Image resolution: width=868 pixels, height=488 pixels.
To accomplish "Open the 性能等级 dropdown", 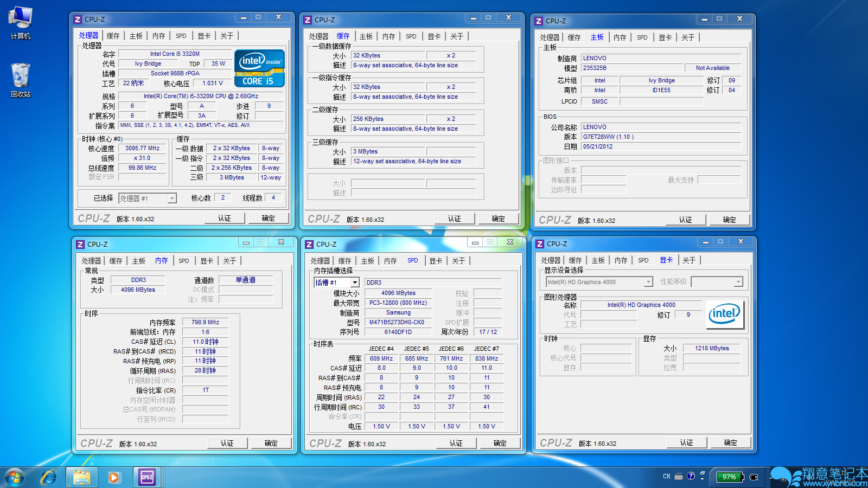I will coord(717,282).
